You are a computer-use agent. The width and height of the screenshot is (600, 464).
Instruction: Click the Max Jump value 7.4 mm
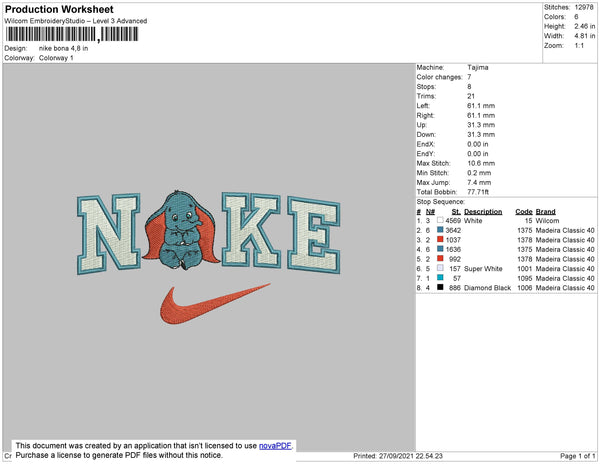click(479, 182)
